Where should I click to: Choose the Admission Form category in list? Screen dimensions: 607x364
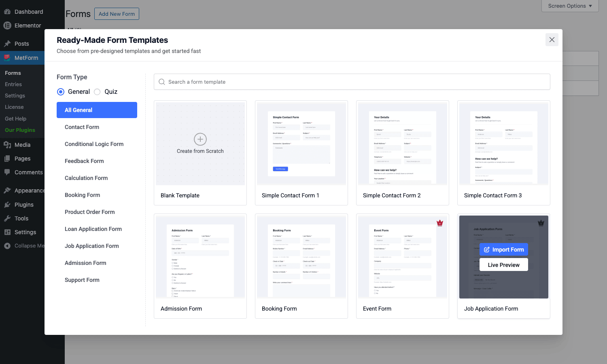pos(85,263)
